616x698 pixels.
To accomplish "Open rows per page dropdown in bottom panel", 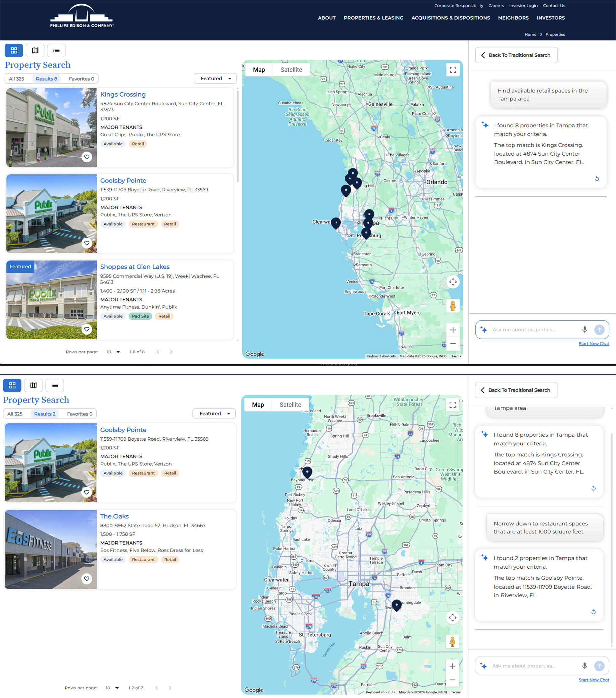I will click(112, 688).
